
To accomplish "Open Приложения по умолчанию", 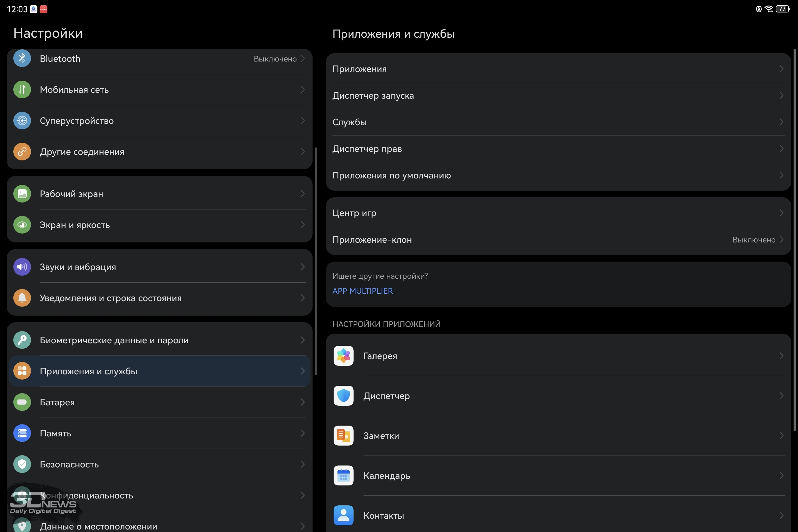I will click(559, 175).
